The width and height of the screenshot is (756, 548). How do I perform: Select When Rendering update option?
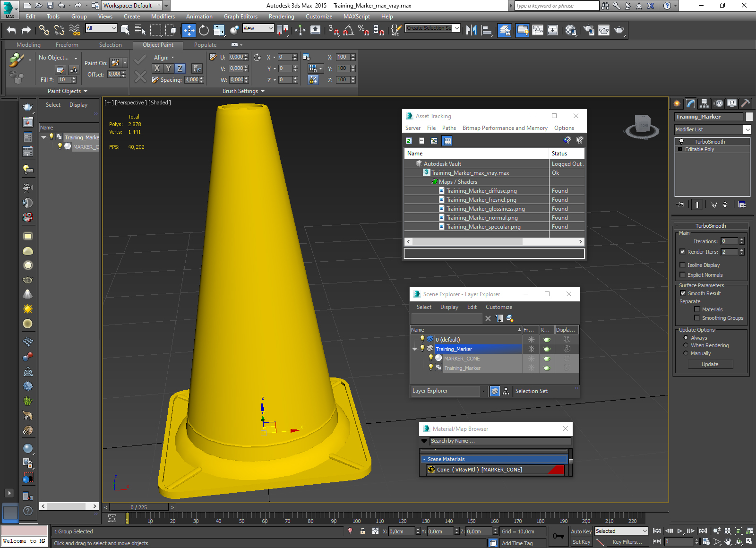[x=686, y=345]
